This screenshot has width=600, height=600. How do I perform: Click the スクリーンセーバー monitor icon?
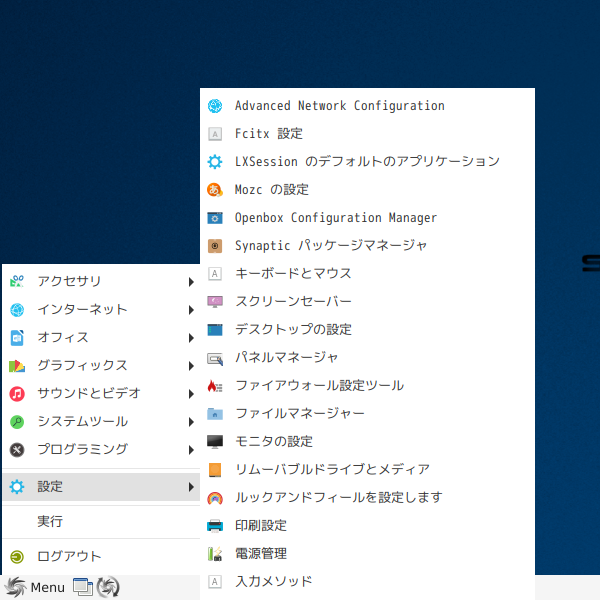tap(215, 302)
